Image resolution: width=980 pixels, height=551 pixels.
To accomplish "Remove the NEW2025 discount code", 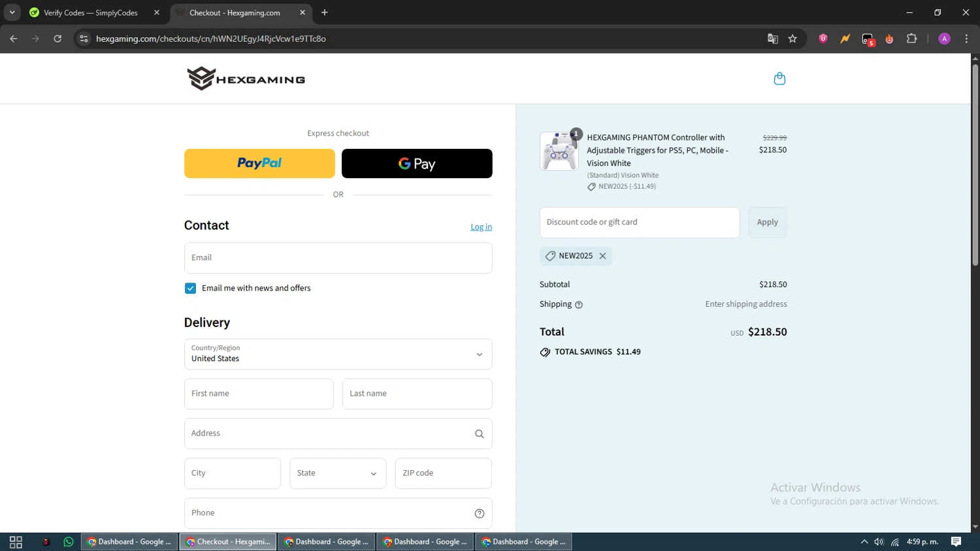I will point(603,256).
